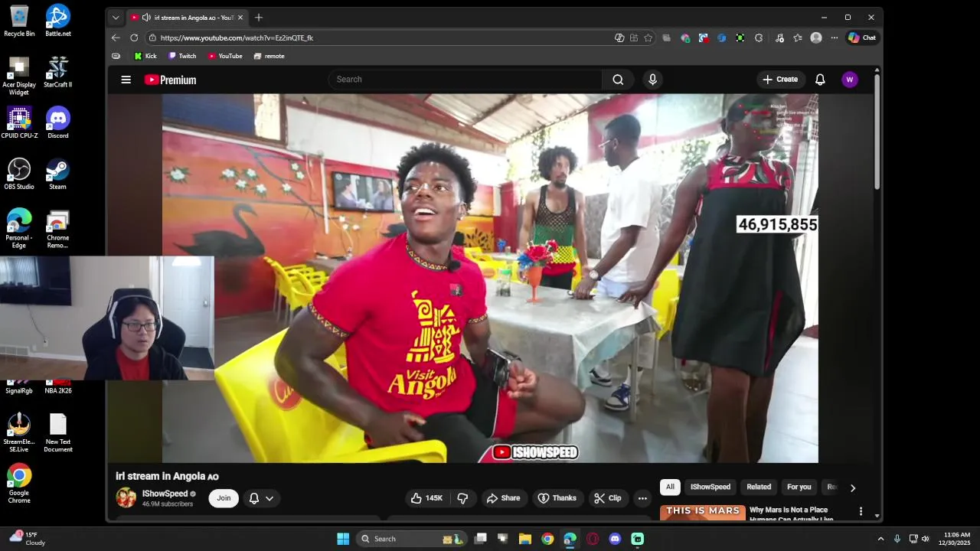Screen dimensions: 980x551
Task: Open Steam desktop shortcut
Action: tap(58, 174)
